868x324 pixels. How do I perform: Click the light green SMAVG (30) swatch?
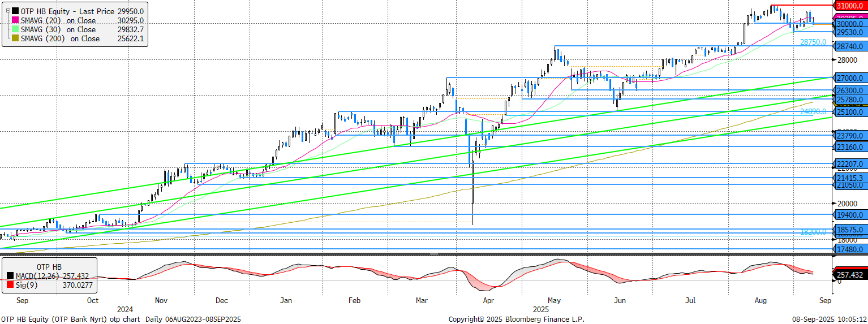point(15,29)
